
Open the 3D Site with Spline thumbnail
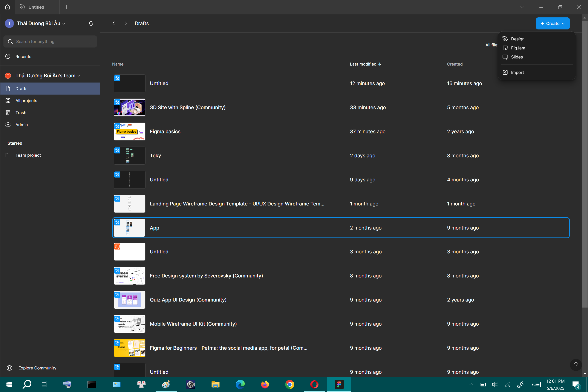pos(129,107)
